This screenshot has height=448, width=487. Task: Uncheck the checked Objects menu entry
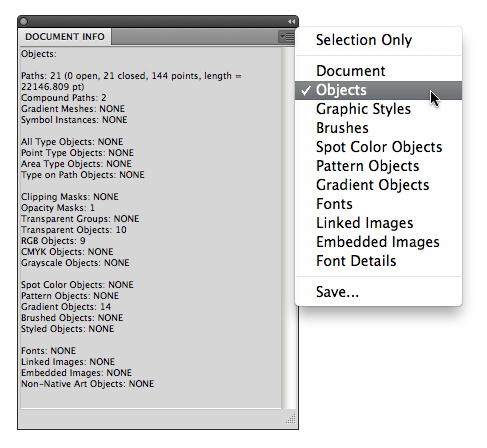tap(378, 90)
